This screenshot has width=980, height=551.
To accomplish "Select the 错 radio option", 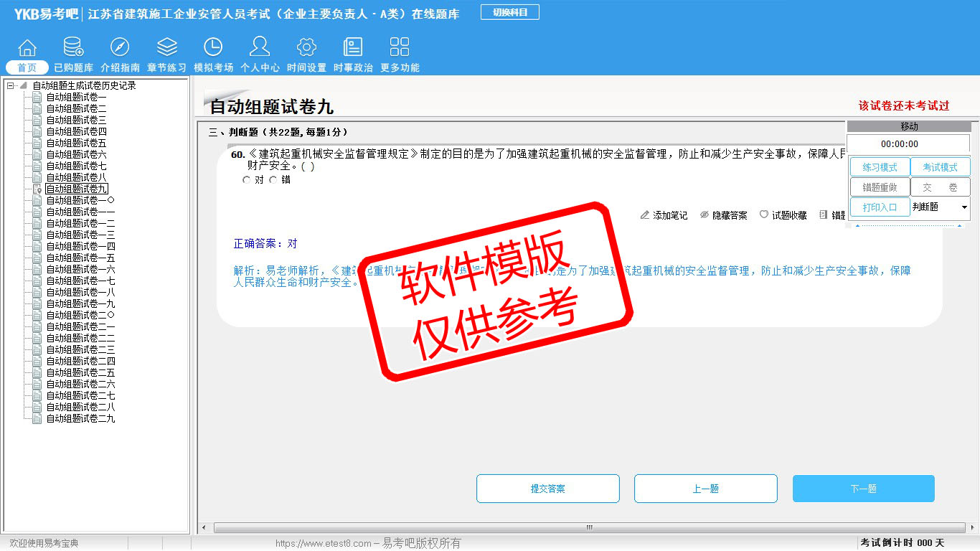I will coord(273,180).
